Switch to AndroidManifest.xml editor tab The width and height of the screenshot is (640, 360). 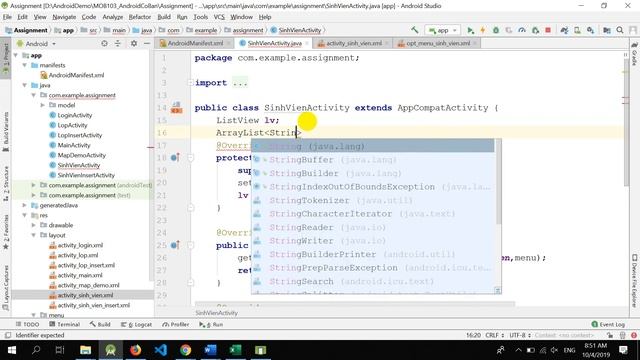tap(195, 43)
